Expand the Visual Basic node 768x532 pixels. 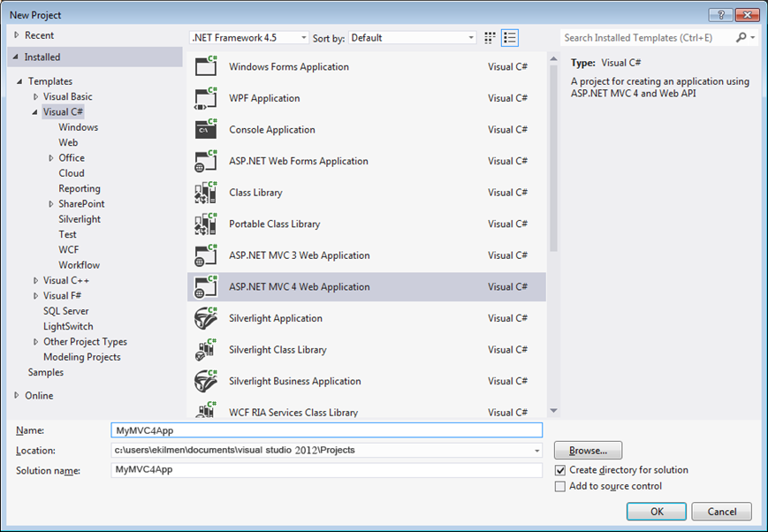pyautogui.click(x=35, y=96)
